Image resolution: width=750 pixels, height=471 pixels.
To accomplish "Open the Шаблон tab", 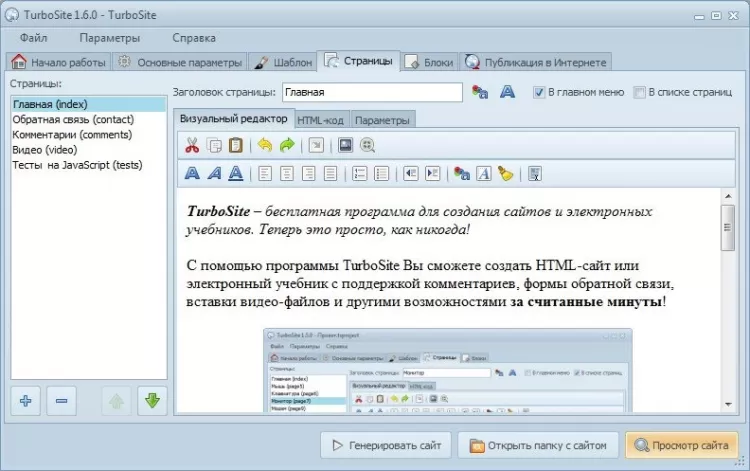I will (283, 62).
